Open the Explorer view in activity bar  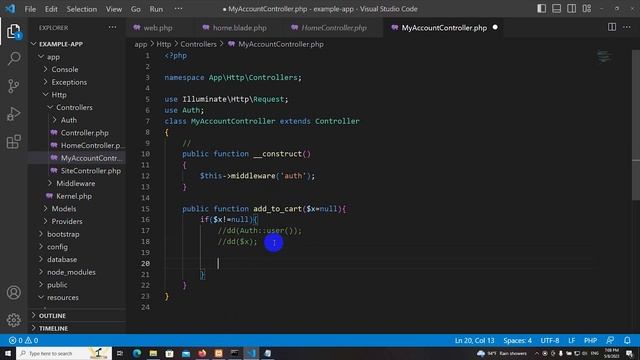click(13, 31)
